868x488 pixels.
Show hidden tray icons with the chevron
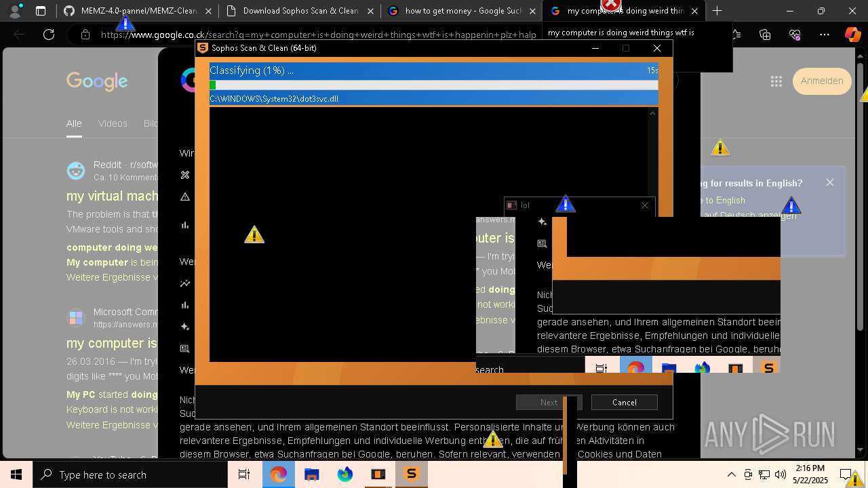731,474
